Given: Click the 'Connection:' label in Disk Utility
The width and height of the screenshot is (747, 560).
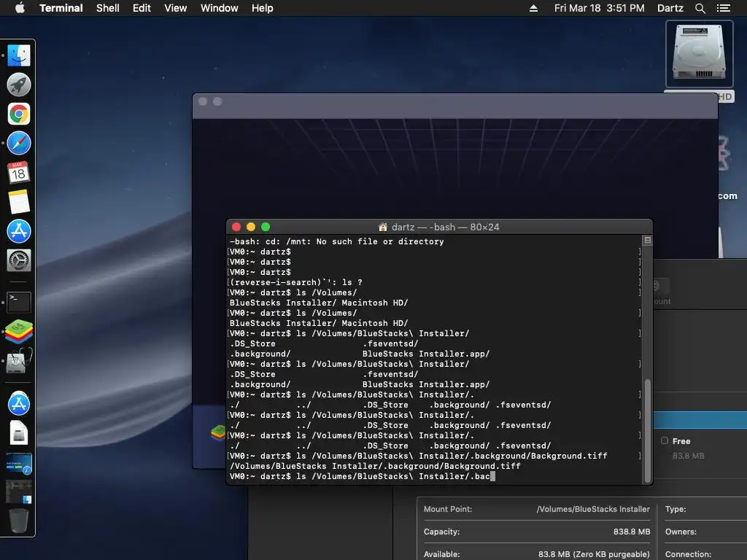Looking at the screenshot, I should pos(688,554).
